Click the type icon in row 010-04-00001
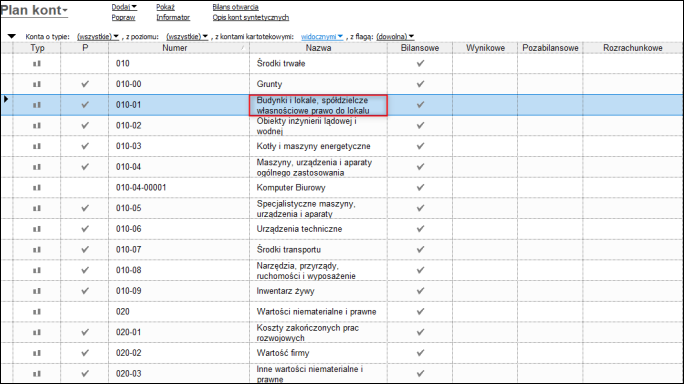This screenshot has width=684, height=384. click(x=37, y=188)
